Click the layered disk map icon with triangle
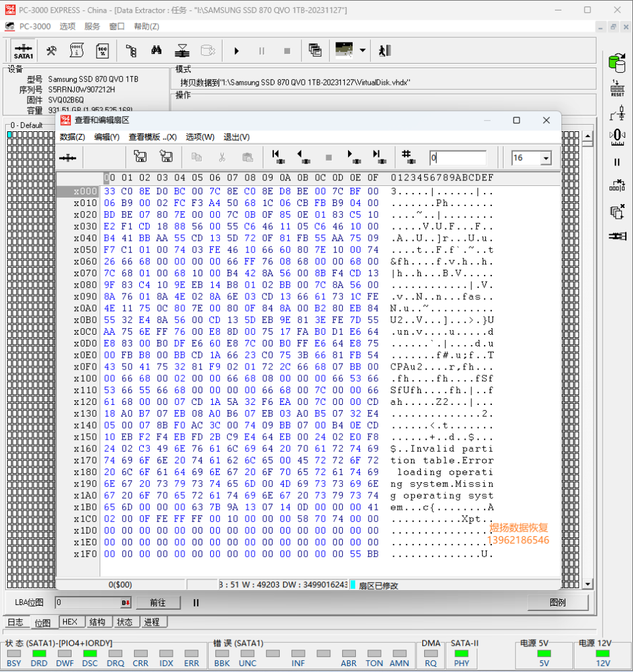 (x=182, y=51)
